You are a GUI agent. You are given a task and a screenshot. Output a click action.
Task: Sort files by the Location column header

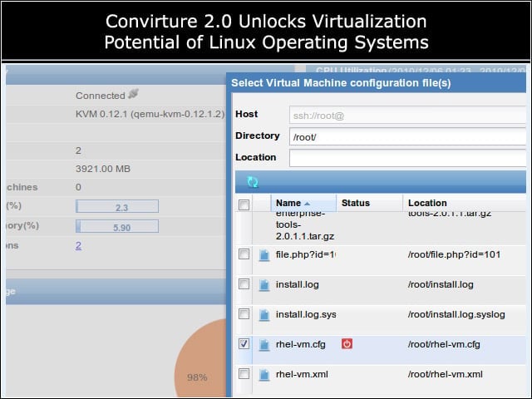(465, 203)
